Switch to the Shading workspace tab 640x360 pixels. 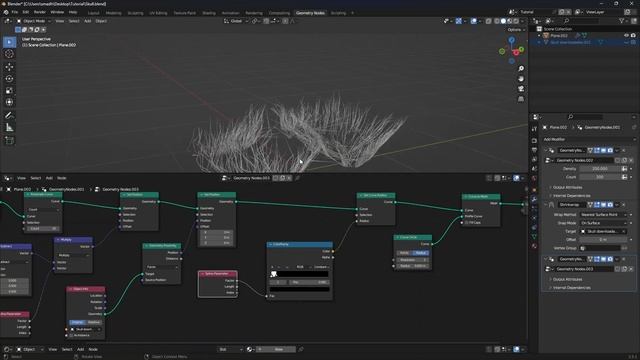tap(209, 13)
